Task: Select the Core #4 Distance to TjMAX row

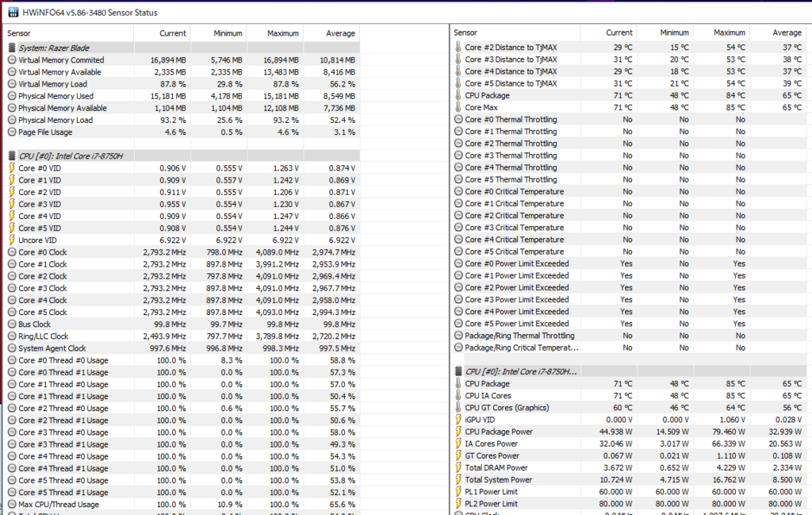Action: click(629, 71)
